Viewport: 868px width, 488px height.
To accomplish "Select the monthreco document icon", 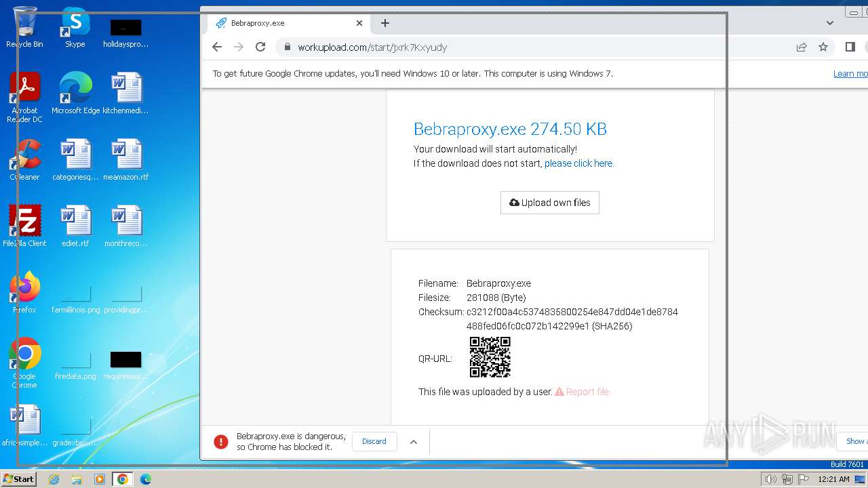I will coord(126,226).
